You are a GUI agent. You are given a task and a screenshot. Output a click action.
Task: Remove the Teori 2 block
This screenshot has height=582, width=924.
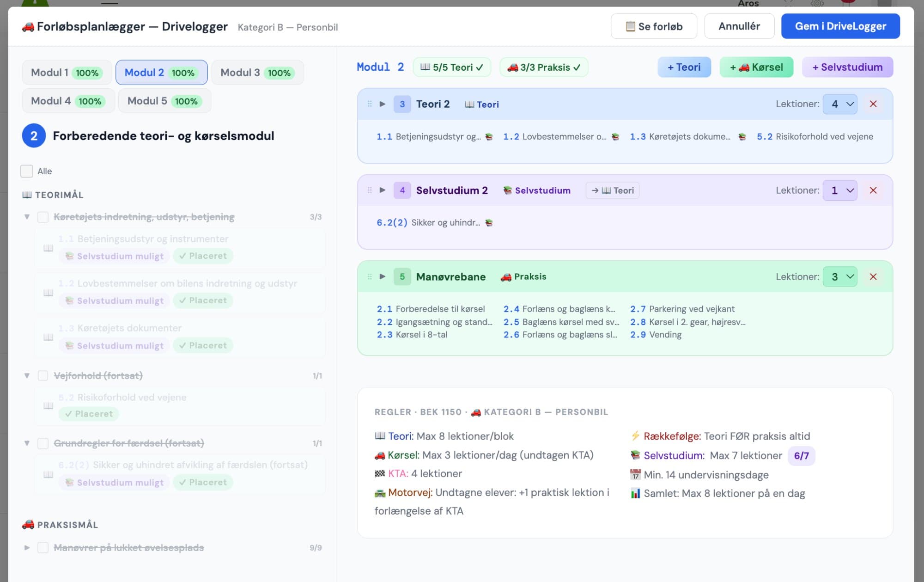(x=873, y=104)
